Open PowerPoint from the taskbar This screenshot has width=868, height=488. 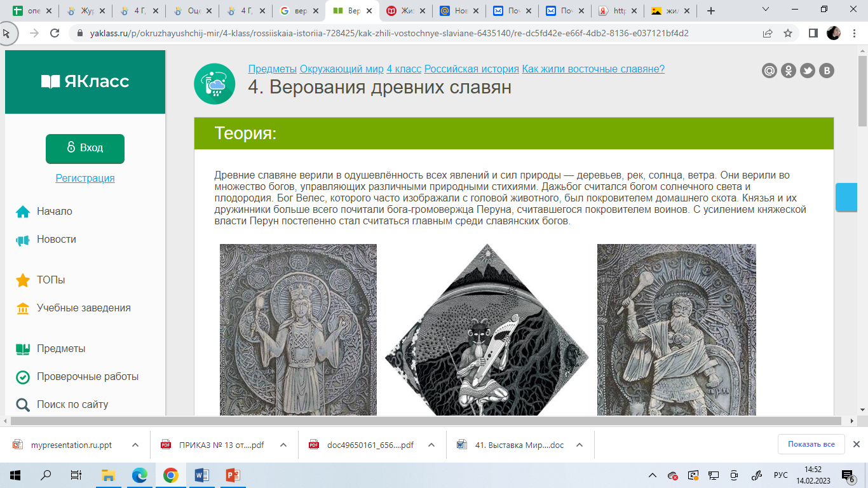(232, 475)
